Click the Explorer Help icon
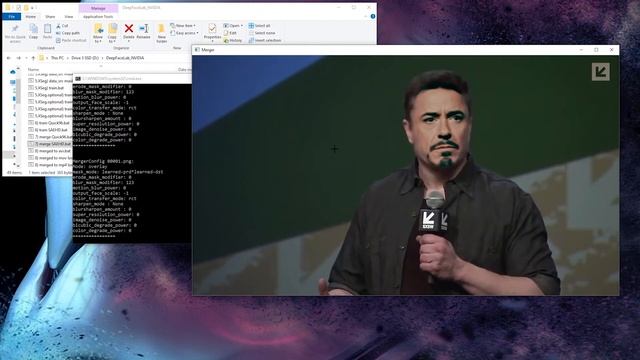 click(373, 17)
